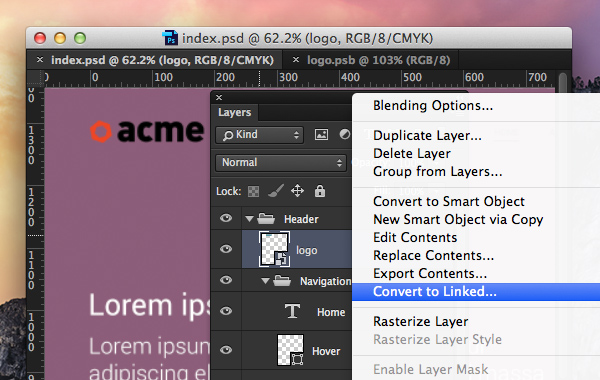Toggle visibility of the logo layer
600x380 pixels.
point(226,249)
